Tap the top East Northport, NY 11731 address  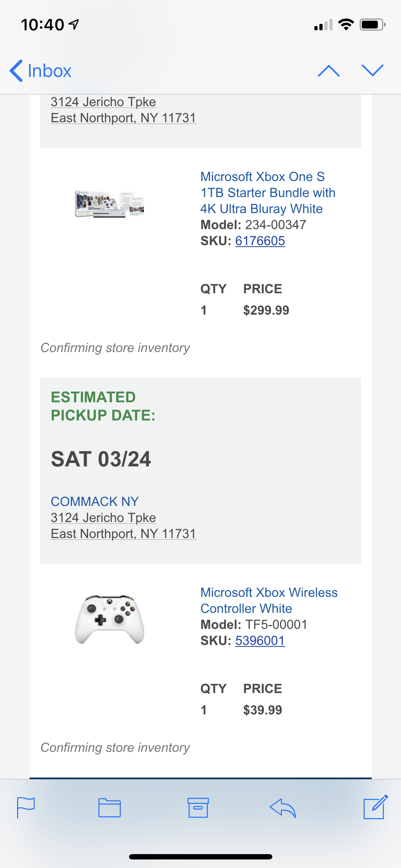(123, 118)
